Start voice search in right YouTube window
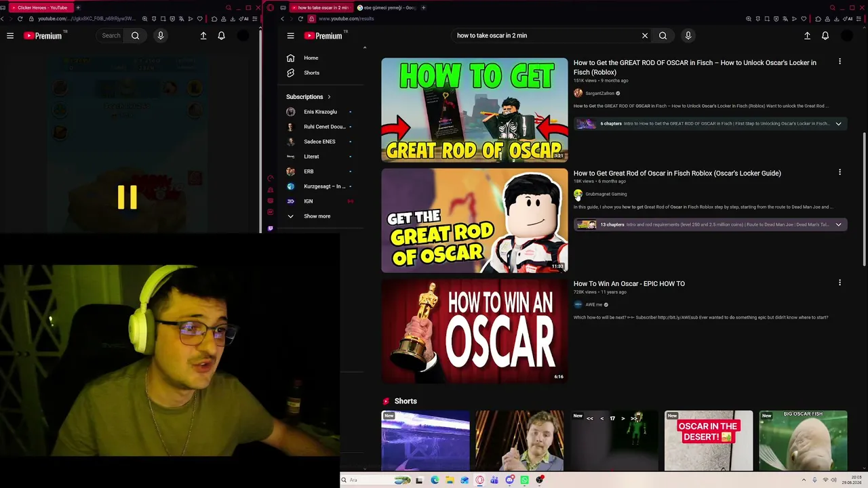868x488 pixels. click(x=688, y=35)
